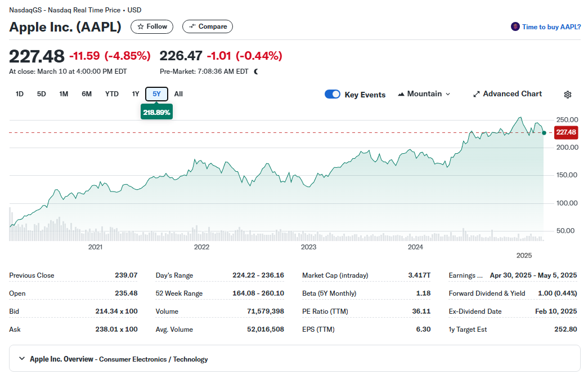Click the Beta (5Y Monthly) value 1.18

pyautogui.click(x=423, y=293)
